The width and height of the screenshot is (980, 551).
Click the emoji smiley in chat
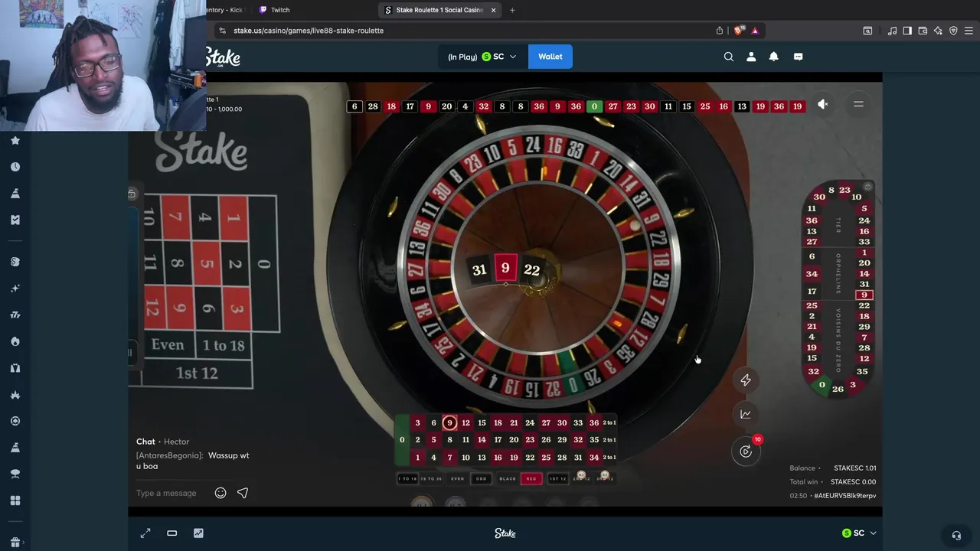(x=220, y=493)
